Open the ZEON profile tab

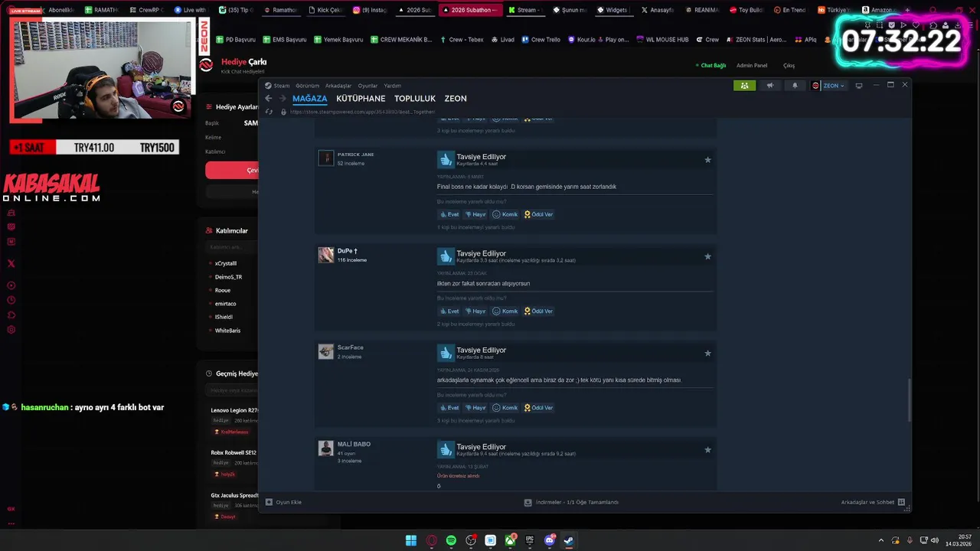(456, 99)
